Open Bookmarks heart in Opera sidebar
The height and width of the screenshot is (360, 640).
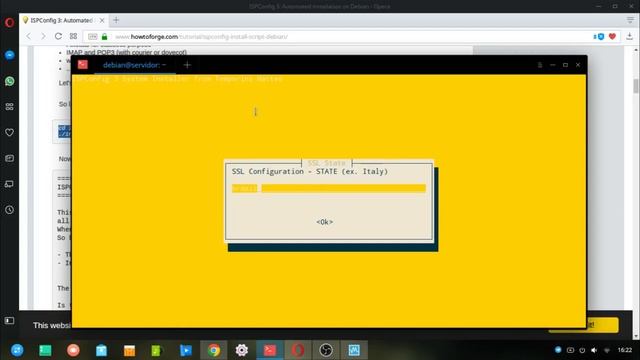click(9, 132)
